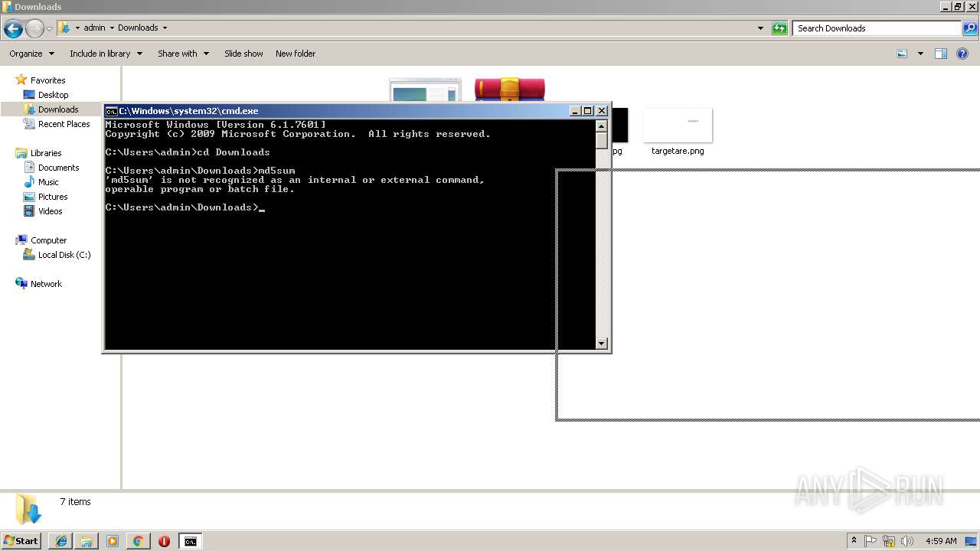Launch Google Chrome from taskbar
980x551 pixels.
(x=138, y=541)
